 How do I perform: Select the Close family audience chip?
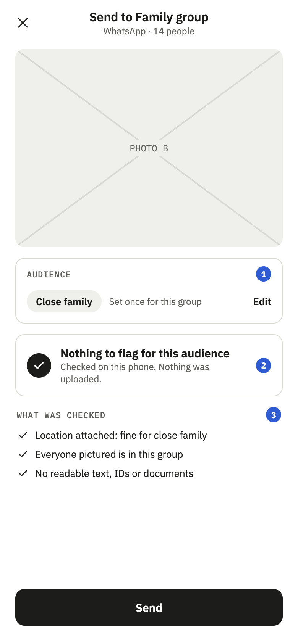point(64,302)
